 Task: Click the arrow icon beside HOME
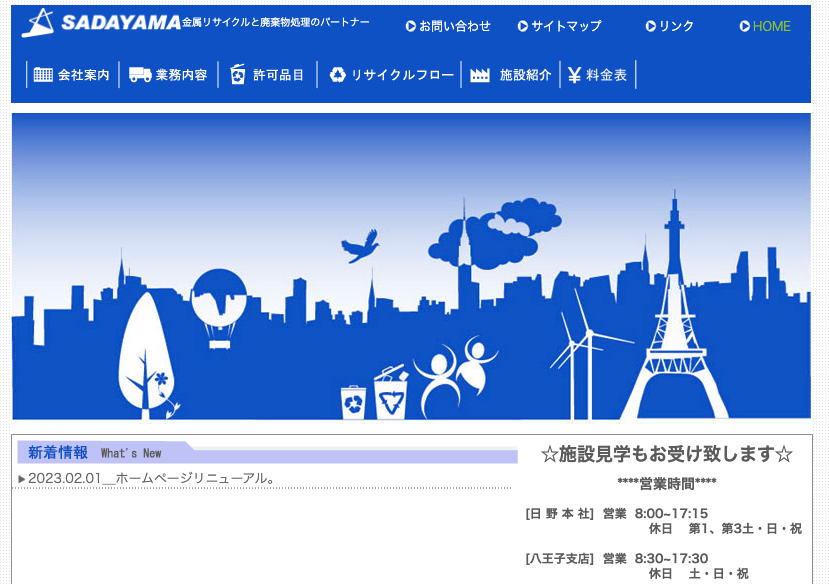(x=744, y=27)
